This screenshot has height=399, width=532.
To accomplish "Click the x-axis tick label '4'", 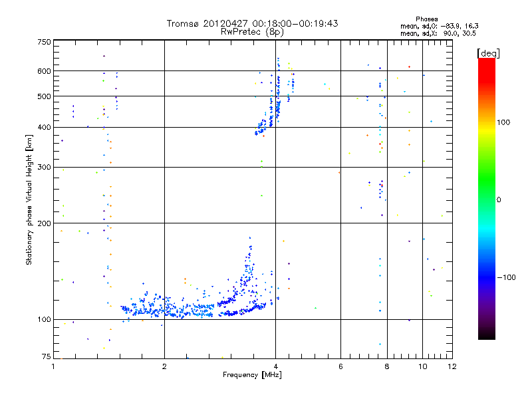I will [275, 366].
